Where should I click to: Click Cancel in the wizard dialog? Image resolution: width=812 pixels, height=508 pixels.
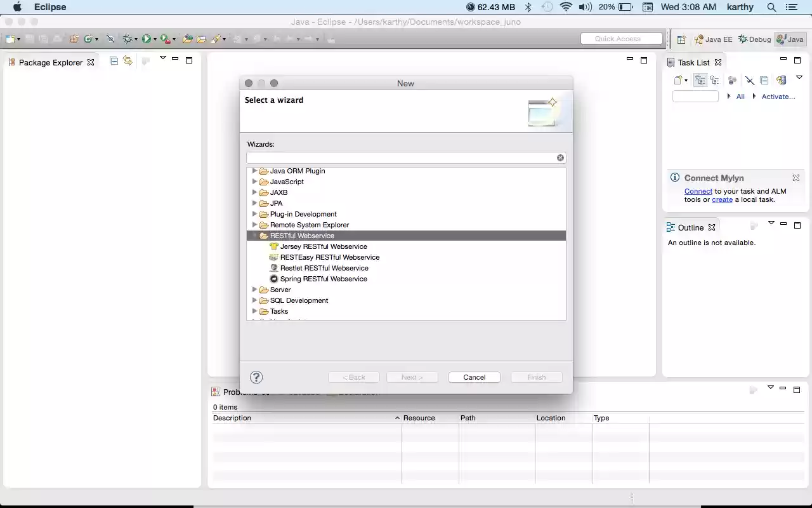(474, 377)
